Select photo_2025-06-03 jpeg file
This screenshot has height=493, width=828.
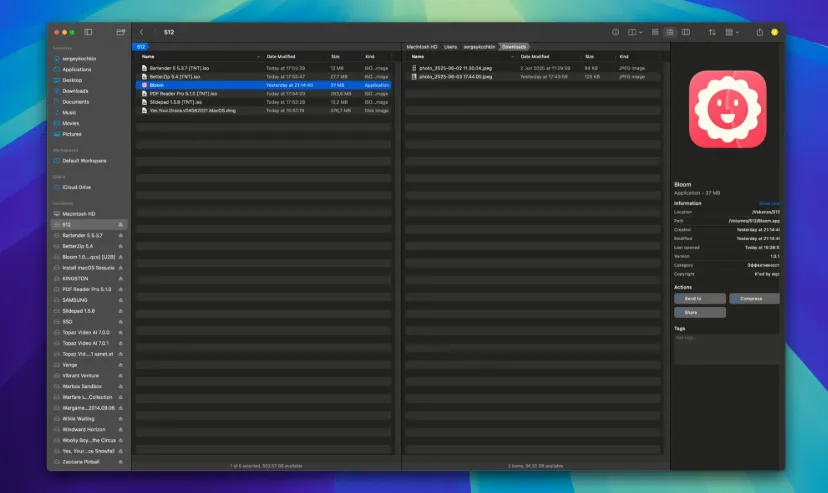coord(533,77)
